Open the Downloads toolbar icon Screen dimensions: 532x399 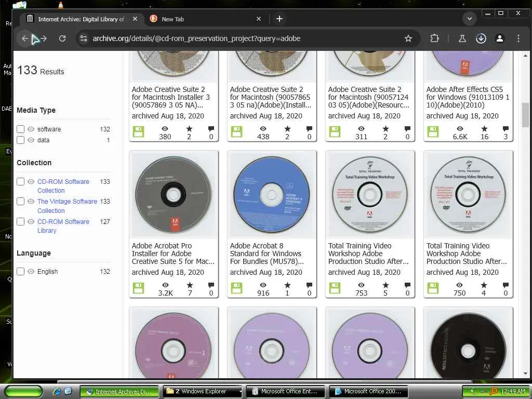click(x=481, y=38)
